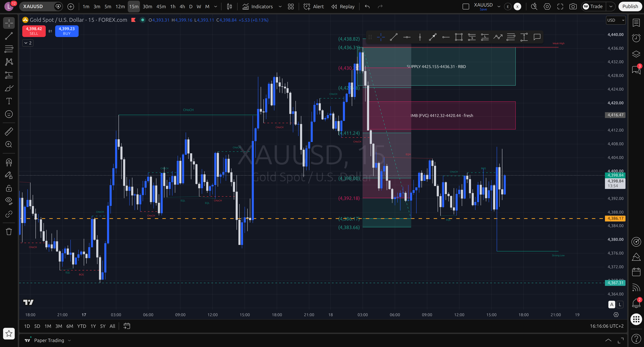
Task: Open the watchlist panel icon
Action: (x=636, y=23)
